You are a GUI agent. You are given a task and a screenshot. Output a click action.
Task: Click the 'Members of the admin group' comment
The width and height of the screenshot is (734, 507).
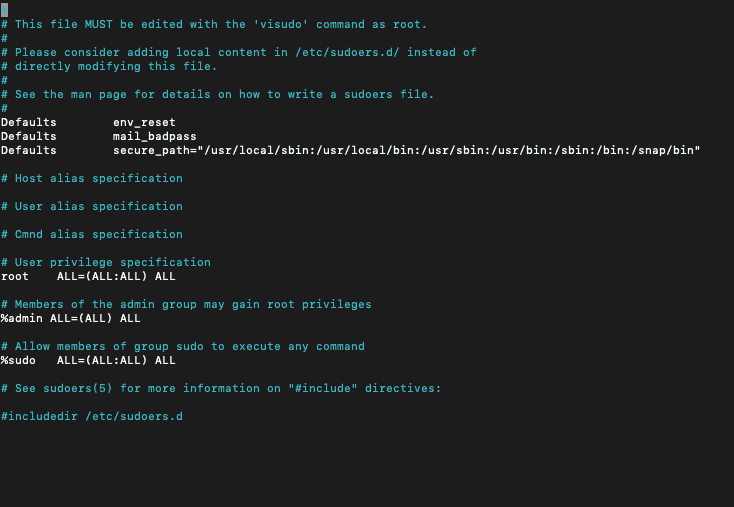pyautogui.click(x=186, y=304)
